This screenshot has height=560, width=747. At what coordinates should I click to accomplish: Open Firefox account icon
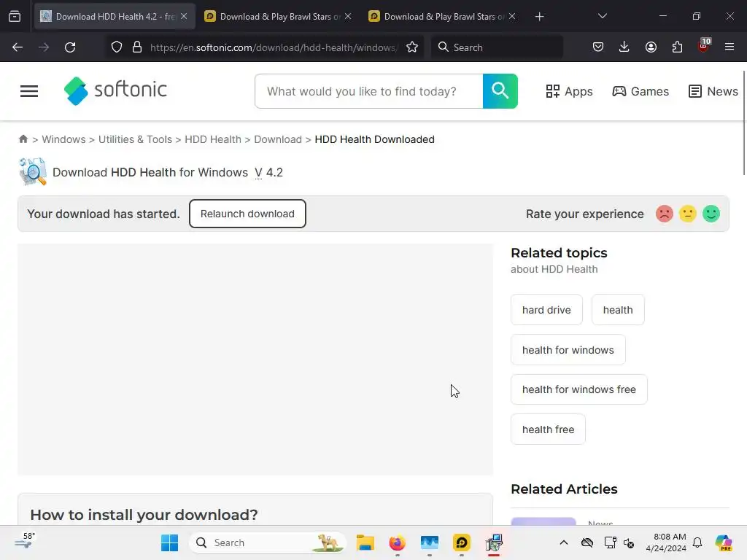pos(651,47)
